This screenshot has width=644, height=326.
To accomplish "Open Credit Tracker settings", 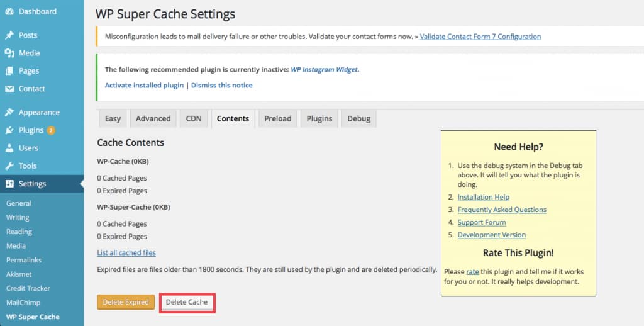I will point(28,288).
